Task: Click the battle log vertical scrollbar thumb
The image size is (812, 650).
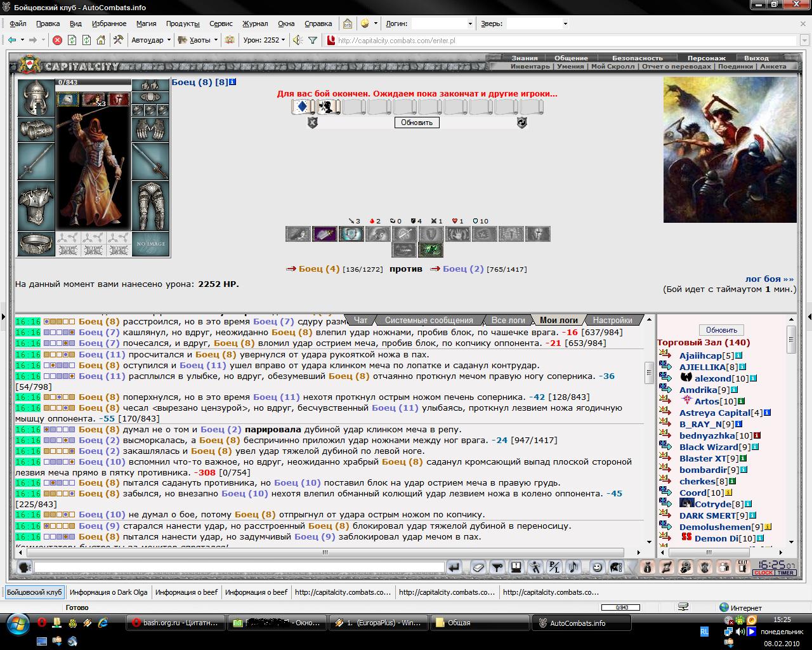Action: click(648, 373)
